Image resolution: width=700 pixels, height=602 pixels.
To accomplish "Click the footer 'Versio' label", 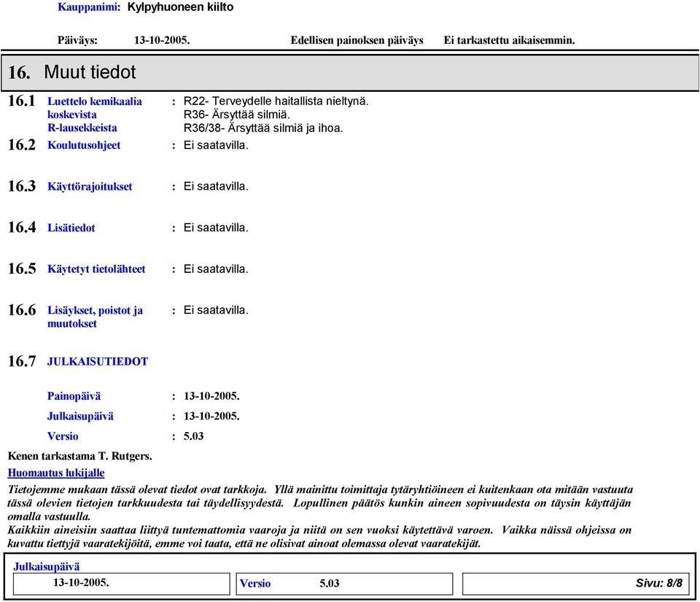I will (x=255, y=584).
